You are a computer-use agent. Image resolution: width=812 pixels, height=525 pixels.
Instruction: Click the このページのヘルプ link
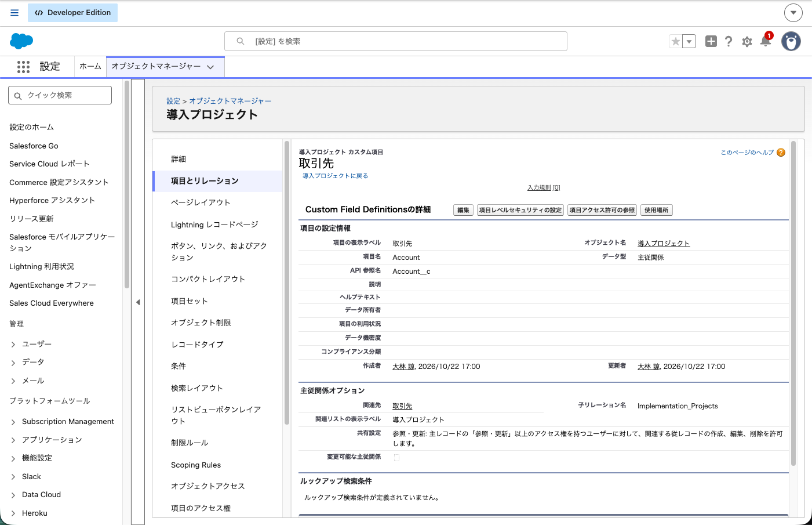pyautogui.click(x=747, y=153)
